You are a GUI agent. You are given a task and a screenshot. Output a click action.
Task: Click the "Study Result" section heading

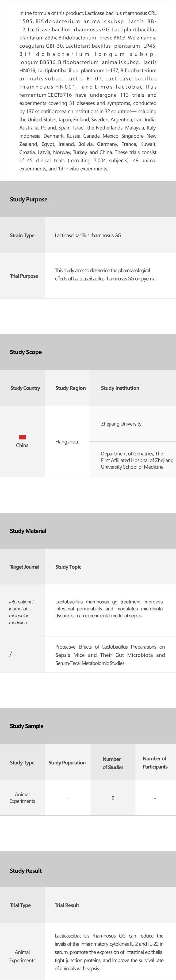point(26,870)
